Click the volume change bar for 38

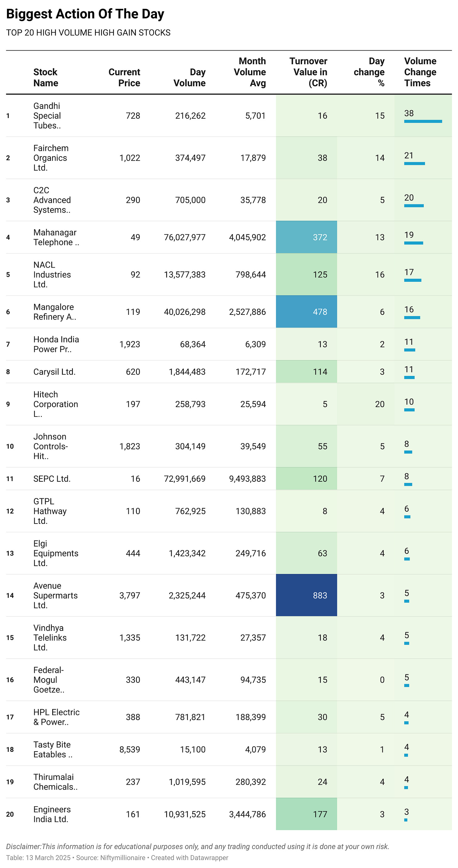423,121
